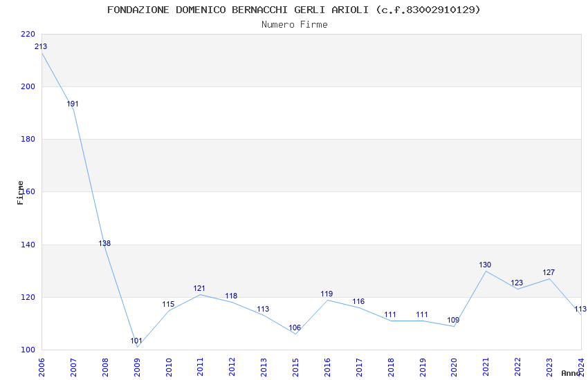The image size is (588, 380).
Task: Click the data label 113 for 2013
Action: [264, 309]
